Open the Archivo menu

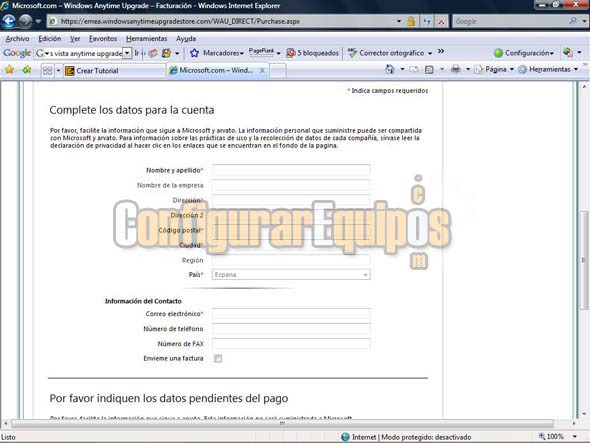(x=17, y=39)
